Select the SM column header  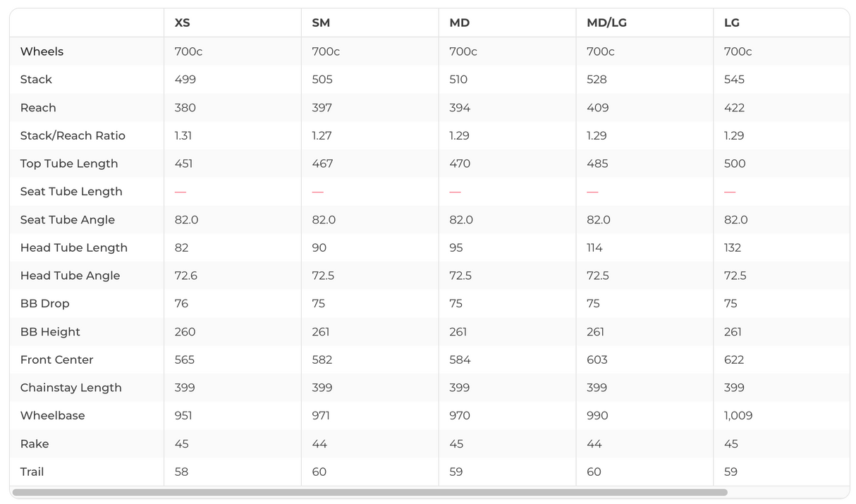(321, 23)
